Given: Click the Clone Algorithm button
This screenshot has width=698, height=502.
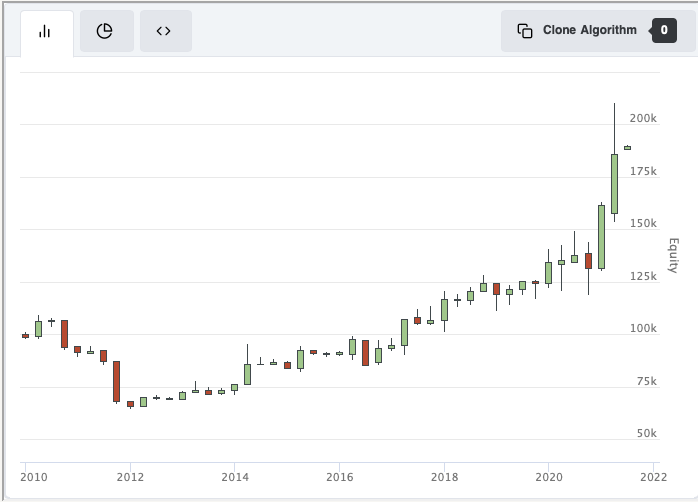Looking at the screenshot, I should coord(589,30).
